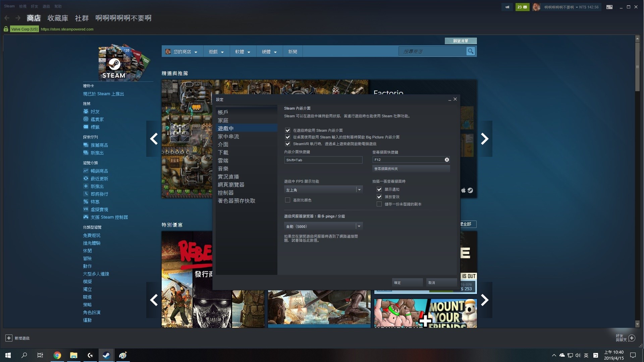Screen dimensions: 644x362
Task: Go forward with the right arrow
Action: coord(18,18)
